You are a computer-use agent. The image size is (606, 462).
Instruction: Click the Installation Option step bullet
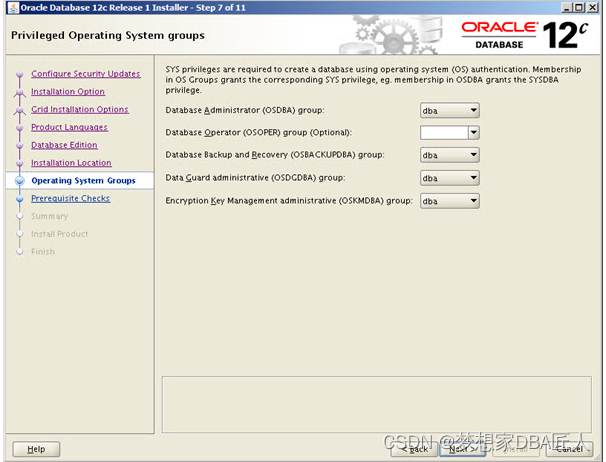point(20,92)
